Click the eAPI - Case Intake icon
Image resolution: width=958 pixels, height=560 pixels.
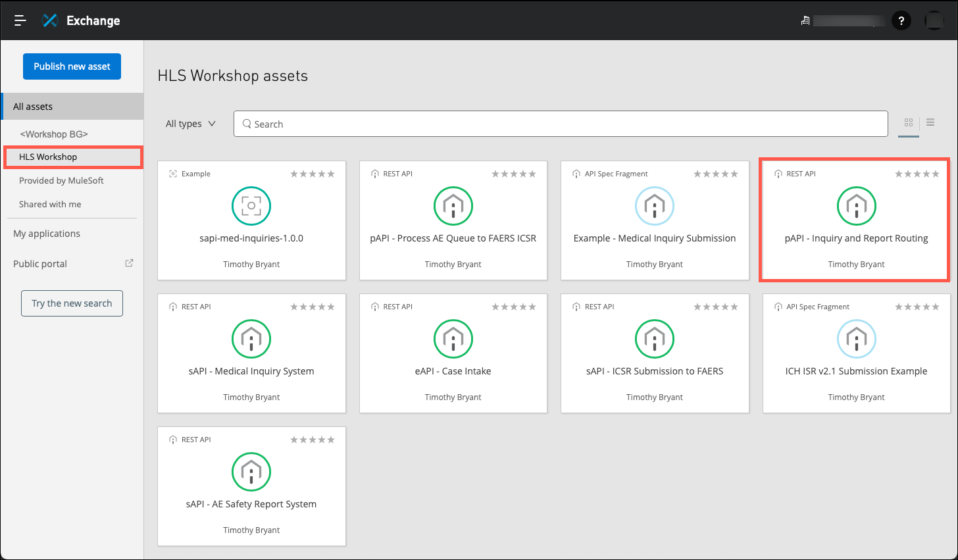(453, 339)
